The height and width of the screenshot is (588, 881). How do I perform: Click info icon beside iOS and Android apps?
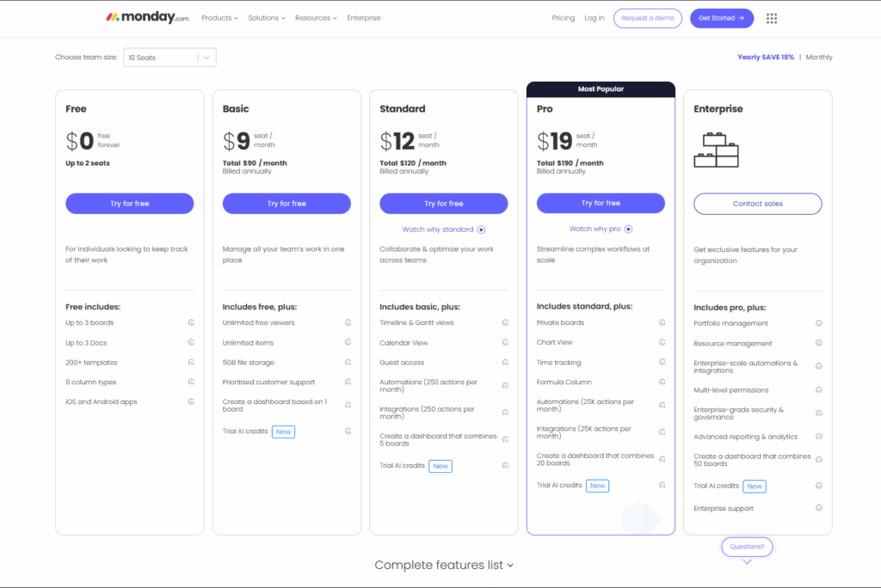tap(191, 401)
